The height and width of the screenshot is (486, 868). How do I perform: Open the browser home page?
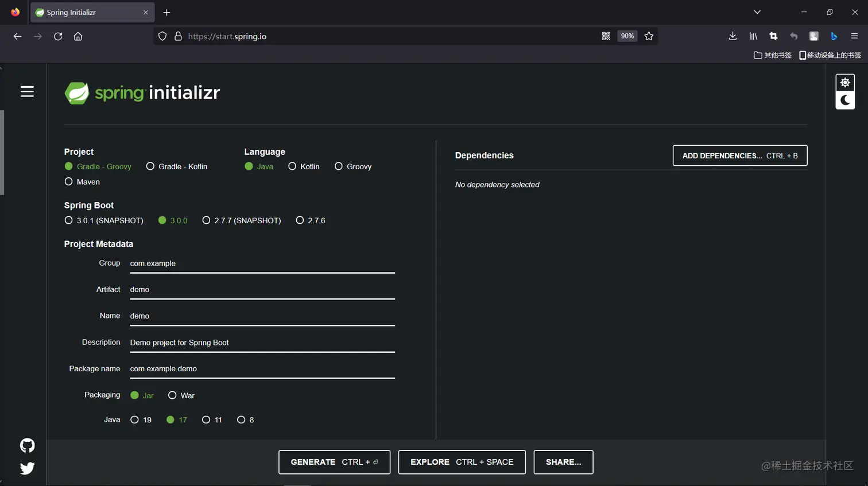pyautogui.click(x=78, y=36)
